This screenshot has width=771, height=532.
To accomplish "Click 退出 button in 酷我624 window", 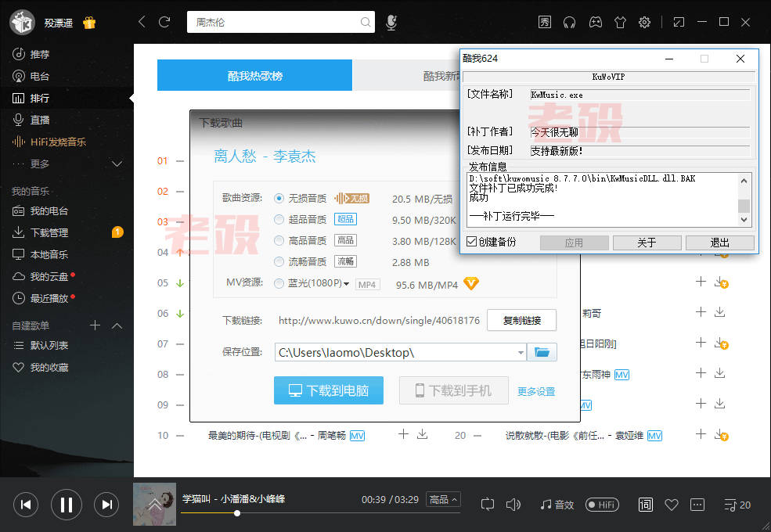I will click(720, 243).
